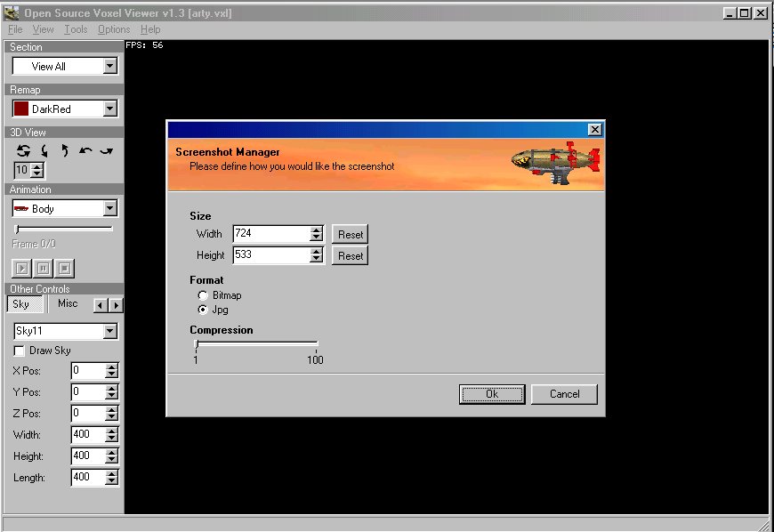Click the rotate-right curved arrow in 3D View
774x532 pixels.
tap(107, 150)
